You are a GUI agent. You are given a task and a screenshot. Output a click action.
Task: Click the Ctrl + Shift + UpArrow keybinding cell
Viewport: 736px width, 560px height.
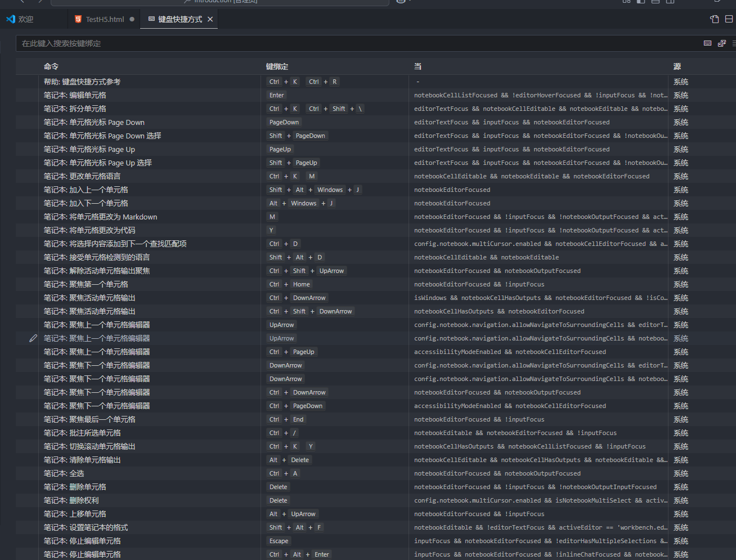[307, 271]
